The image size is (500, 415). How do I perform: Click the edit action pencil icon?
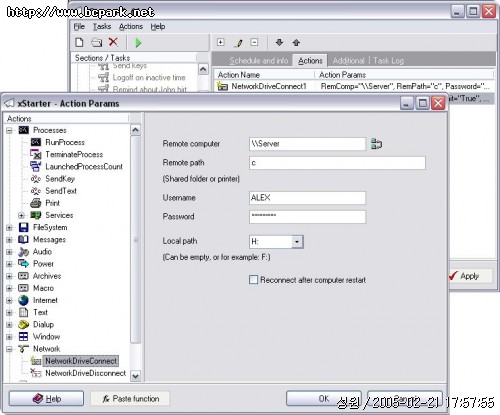(239, 43)
